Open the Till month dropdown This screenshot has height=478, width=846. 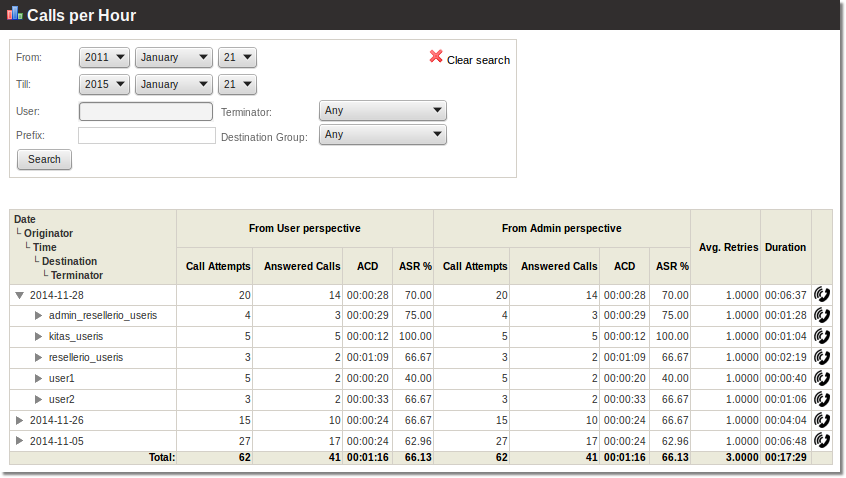click(173, 85)
